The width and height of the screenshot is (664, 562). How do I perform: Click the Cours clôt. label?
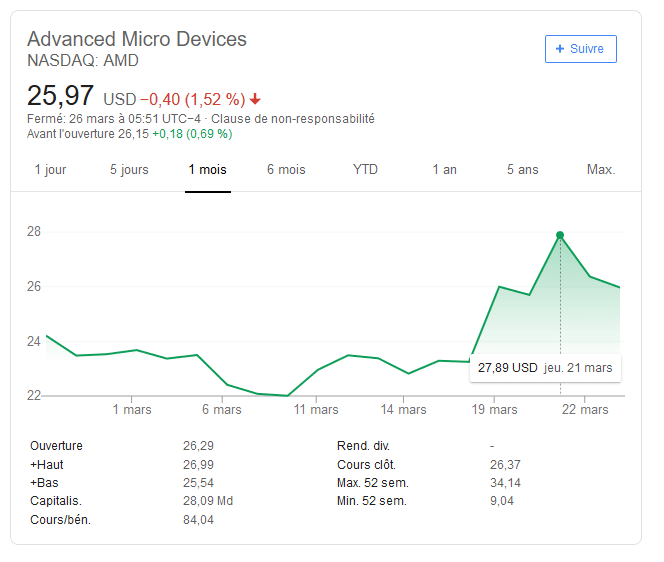point(366,465)
